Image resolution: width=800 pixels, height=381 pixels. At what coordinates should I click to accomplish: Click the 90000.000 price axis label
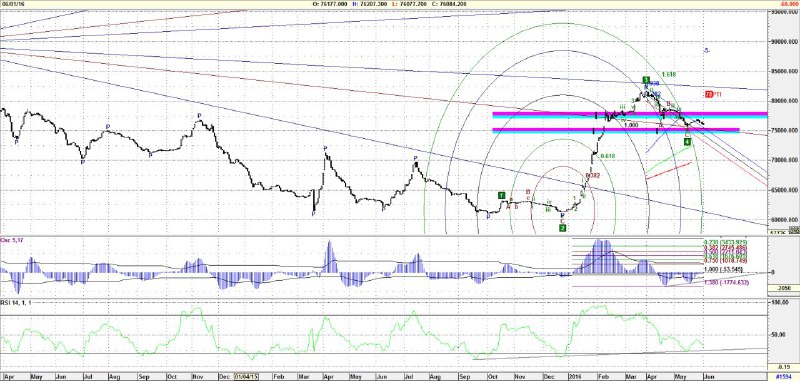(784, 41)
